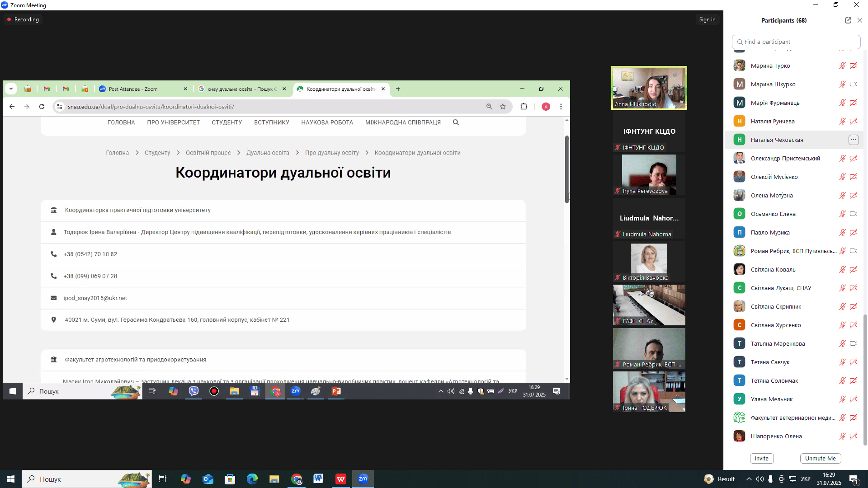Open Microsoft Word from the taskbar
The width and height of the screenshot is (868, 488).
(x=318, y=479)
